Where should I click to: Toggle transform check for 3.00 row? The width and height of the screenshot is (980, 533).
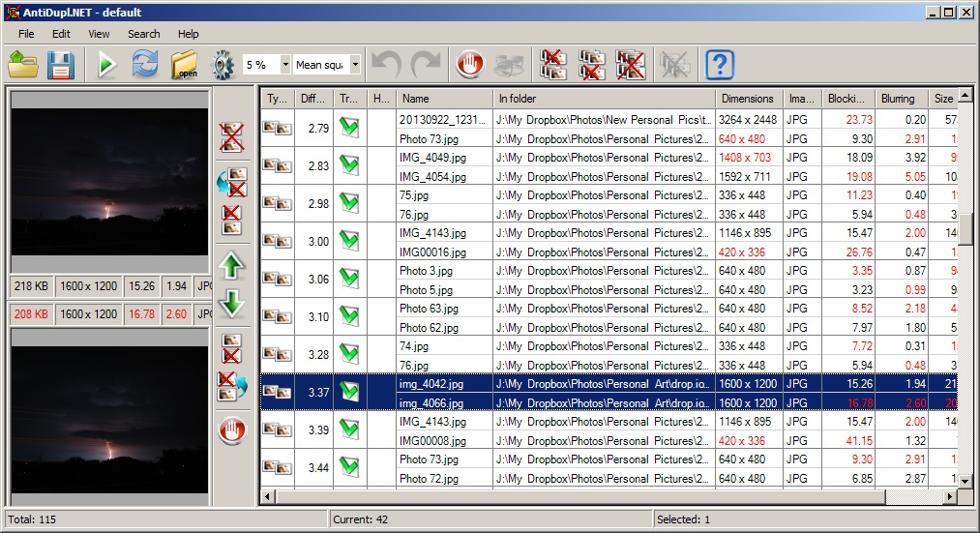tap(349, 241)
